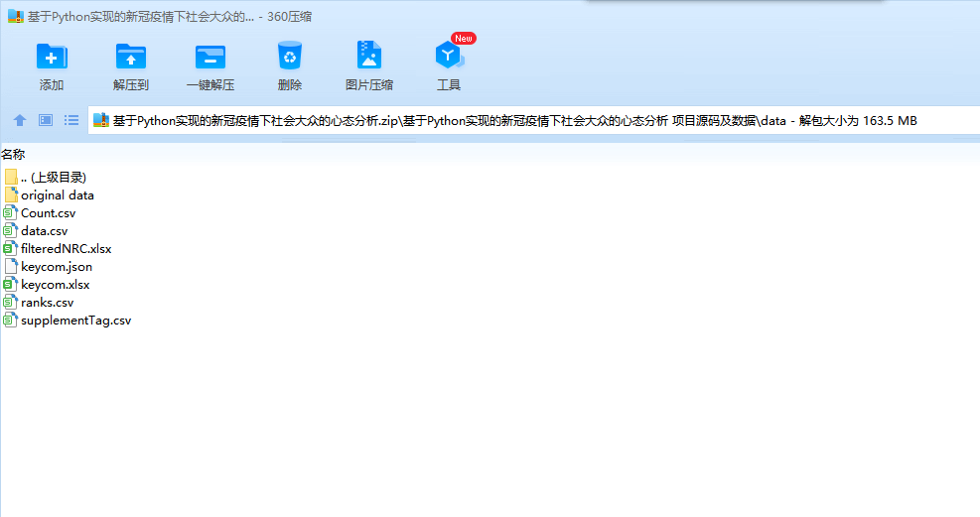Viewport: 980px width, 517px height.
Task: Click the "keycom.json" file name
Action: pyautogui.click(x=57, y=267)
